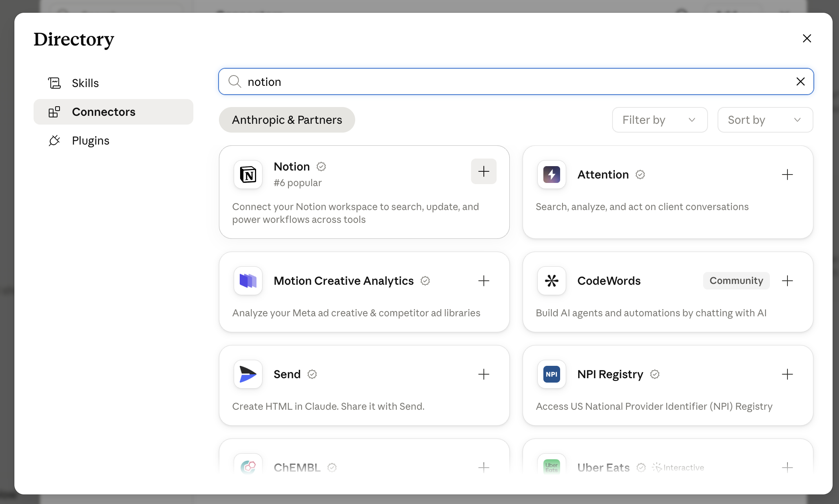Click the verified badge next to Attention

tap(640, 175)
